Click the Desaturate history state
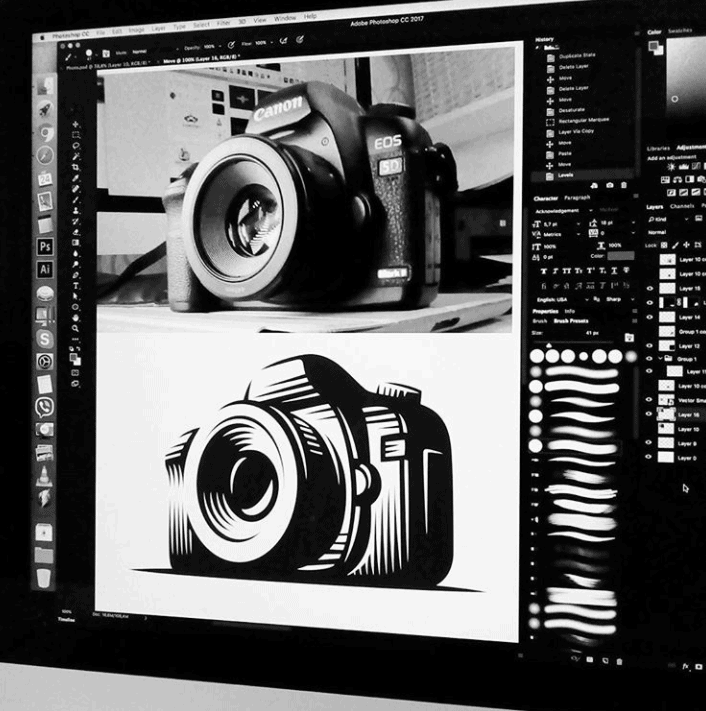The image size is (706, 711). pyautogui.click(x=572, y=110)
